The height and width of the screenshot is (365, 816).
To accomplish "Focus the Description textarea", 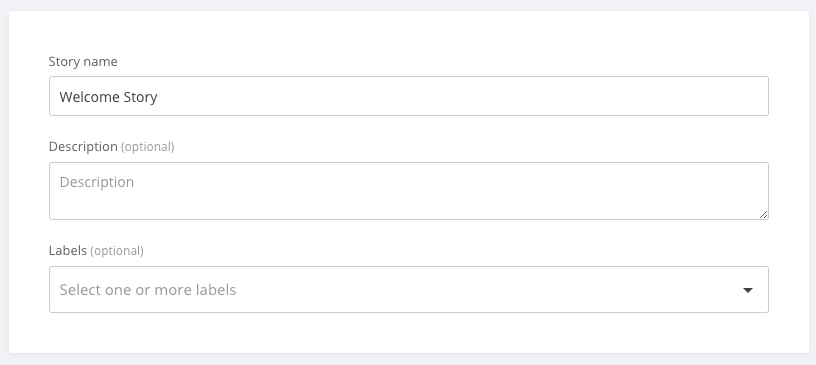I will click(409, 191).
